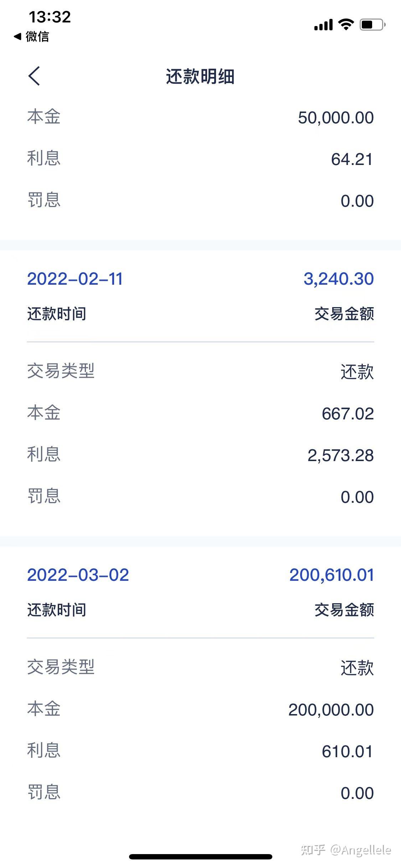The image size is (401, 868).
Task: Select the 2022-02-11 repayment date
Action: click(75, 279)
